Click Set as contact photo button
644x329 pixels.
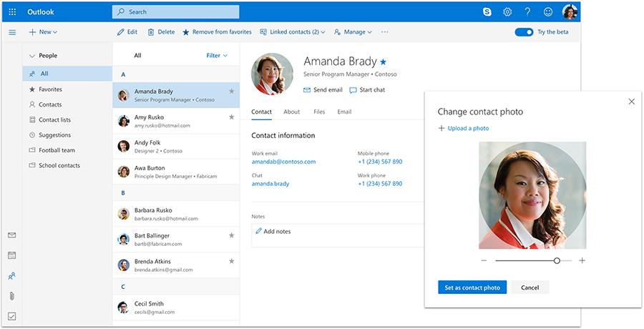tap(472, 288)
